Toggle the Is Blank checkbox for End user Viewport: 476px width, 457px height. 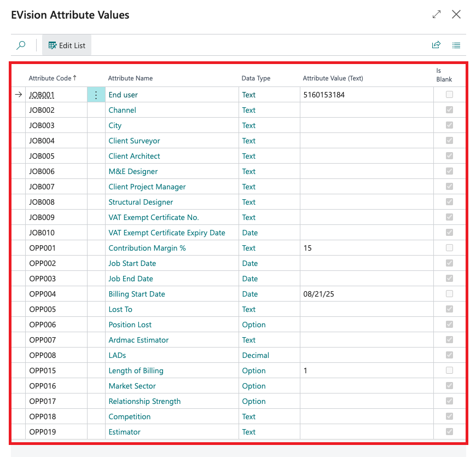point(450,95)
